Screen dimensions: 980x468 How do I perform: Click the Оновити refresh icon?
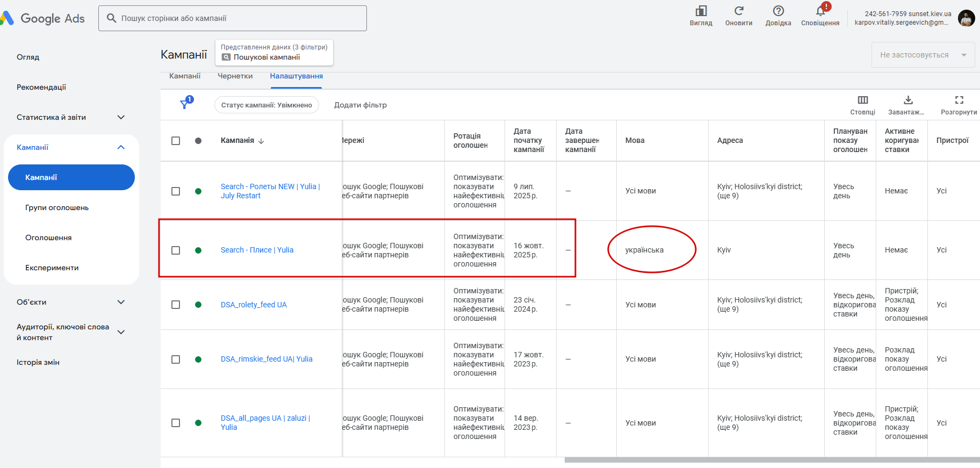click(739, 11)
